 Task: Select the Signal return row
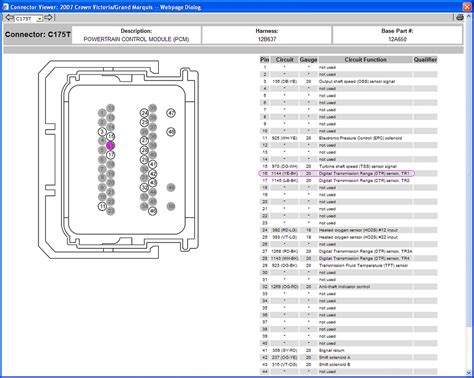(348, 350)
